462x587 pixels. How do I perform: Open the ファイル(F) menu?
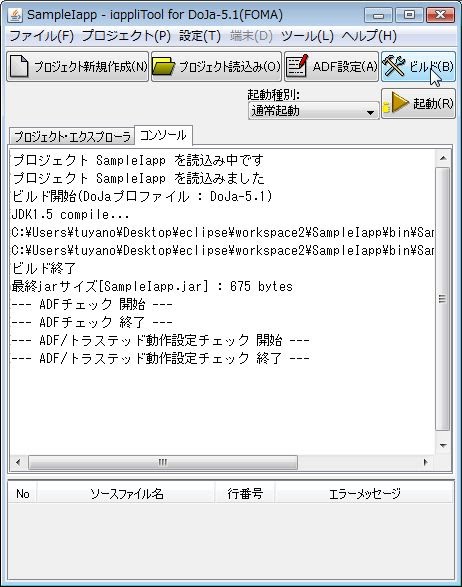point(42,36)
